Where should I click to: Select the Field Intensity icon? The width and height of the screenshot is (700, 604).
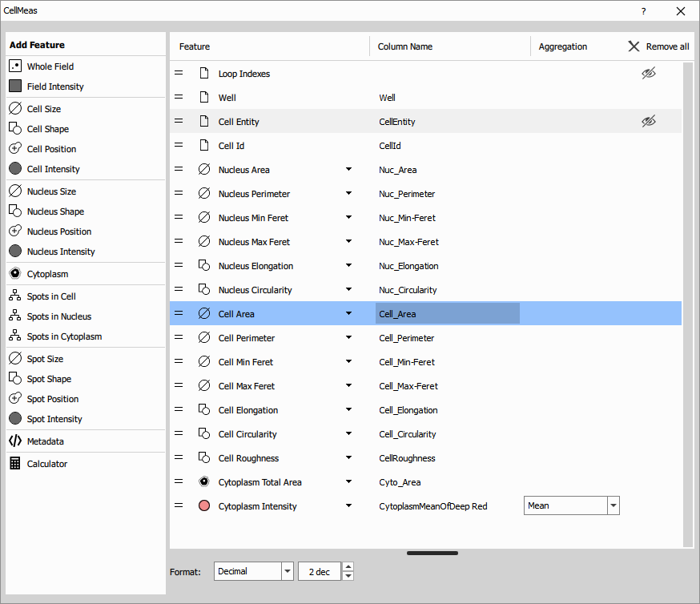pyautogui.click(x=15, y=87)
